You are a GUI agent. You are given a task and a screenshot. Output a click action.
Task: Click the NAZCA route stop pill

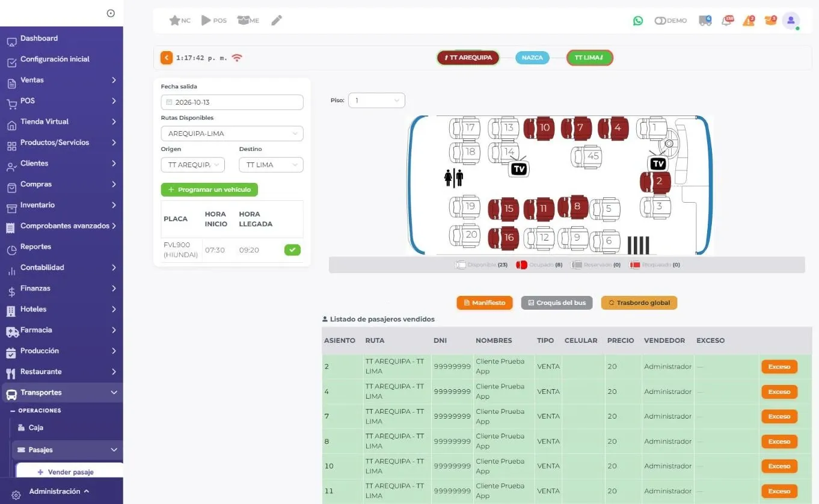coord(532,58)
